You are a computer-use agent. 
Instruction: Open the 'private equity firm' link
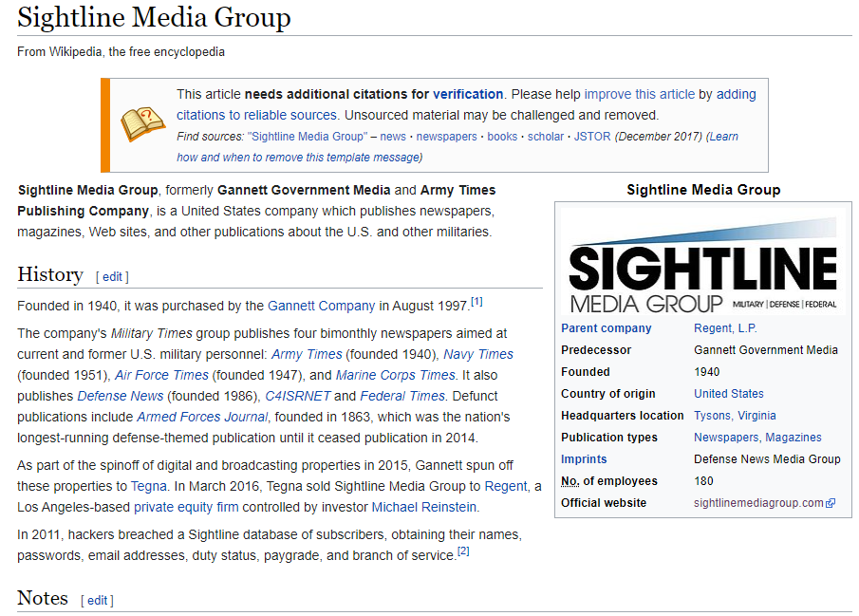[186, 508]
